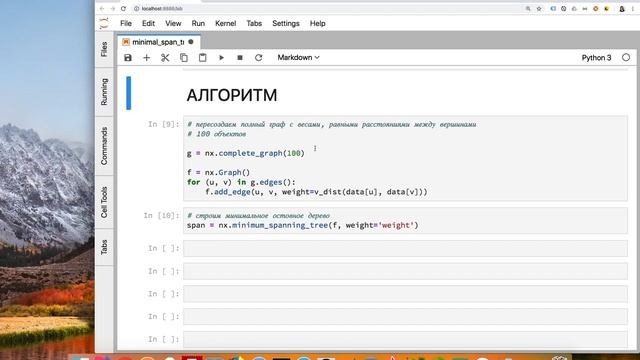Open the View menu
This screenshot has width=640, height=360.
tap(173, 23)
